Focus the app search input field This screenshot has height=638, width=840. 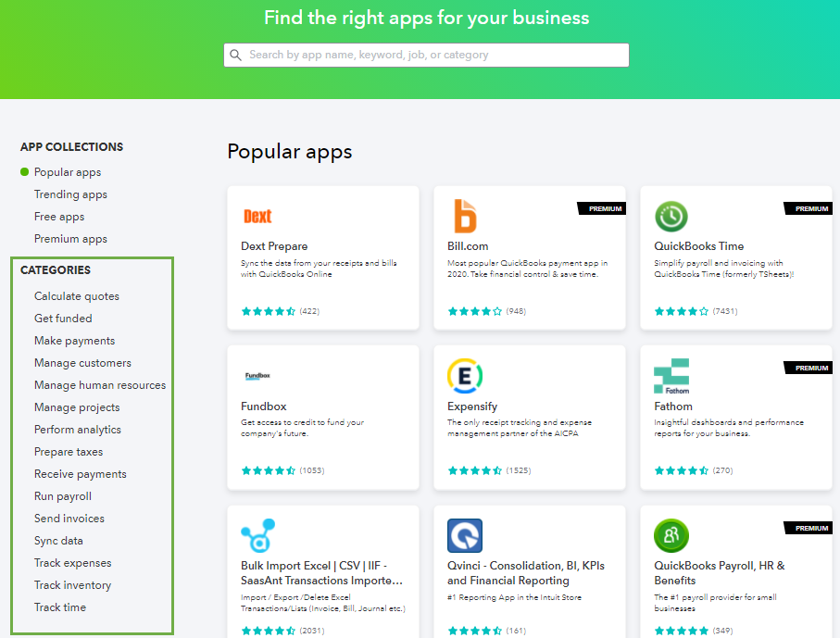click(426, 55)
